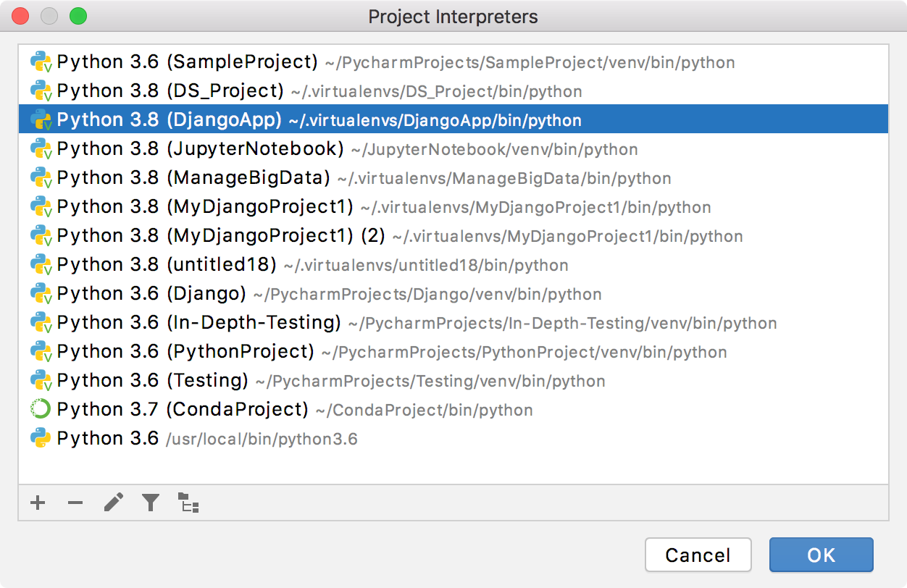The height and width of the screenshot is (588, 907).
Task: Remove selected interpreter using the minus icon
Action: point(75,503)
